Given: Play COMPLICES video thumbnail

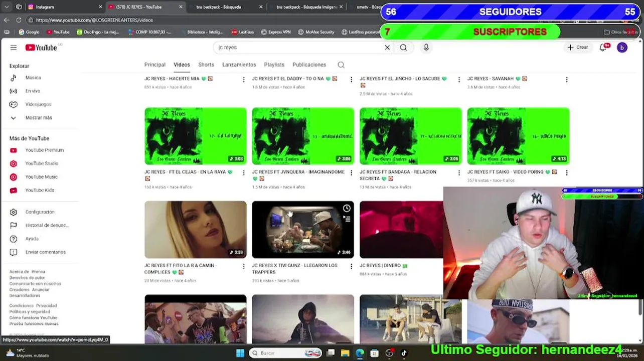Looking at the screenshot, I should click(x=196, y=230).
